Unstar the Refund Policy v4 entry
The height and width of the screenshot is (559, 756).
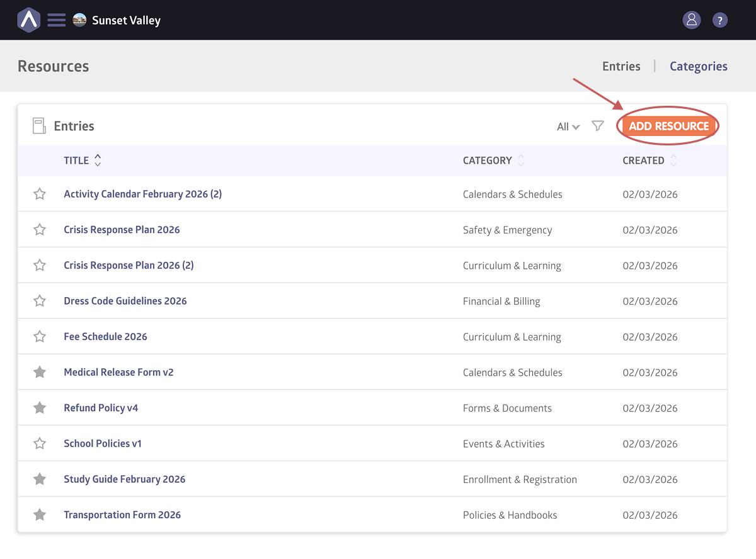(x=40, y=408)
